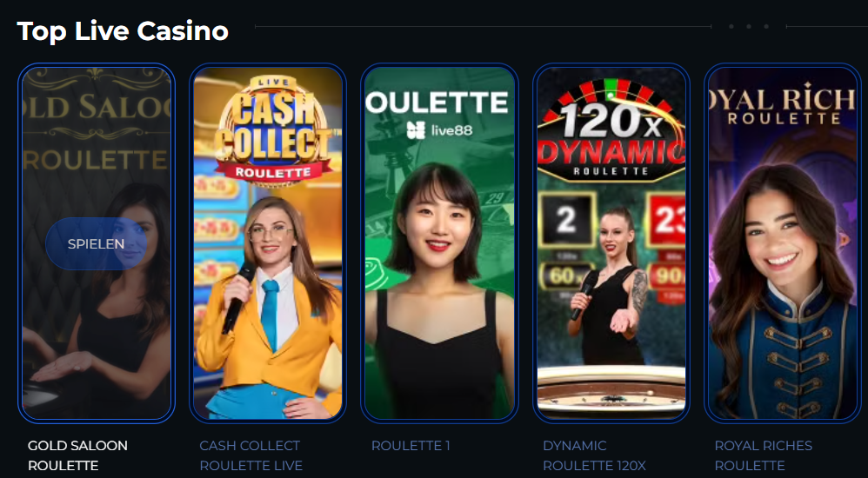868x478 pixels.
Task: Click the SPIELEN button on Gold Saloon
Action: [97, 244]
